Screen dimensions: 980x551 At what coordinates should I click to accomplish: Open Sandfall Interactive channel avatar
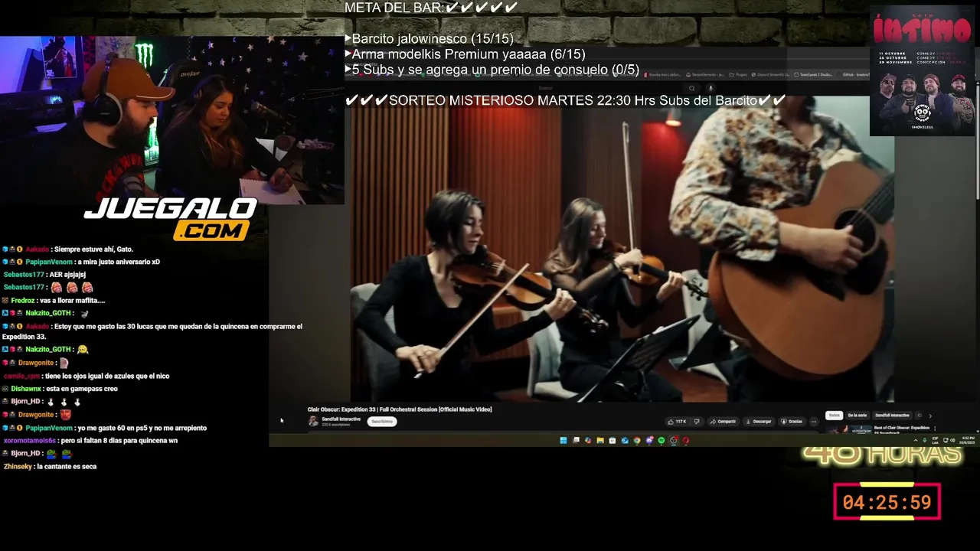click(x=313, y=421)
